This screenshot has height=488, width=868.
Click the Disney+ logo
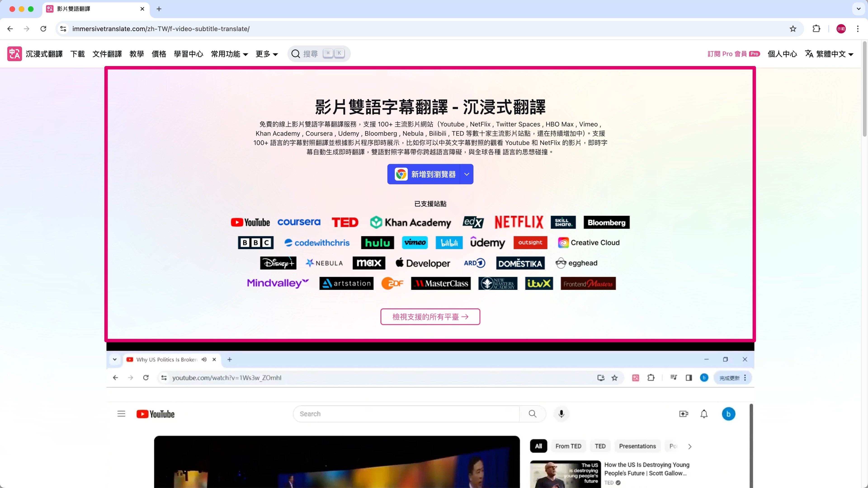click(x=278, y=263)
